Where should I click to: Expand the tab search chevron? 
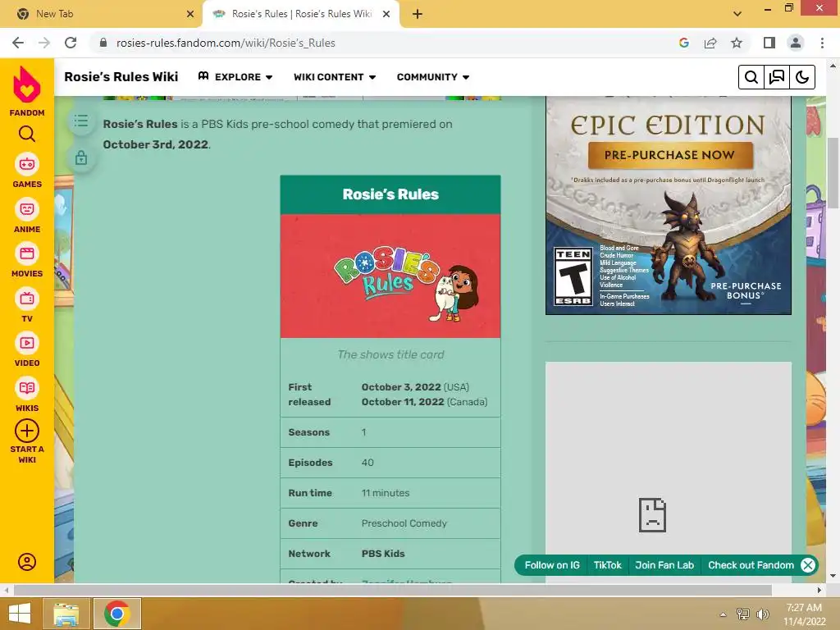[x=737, y=14]
